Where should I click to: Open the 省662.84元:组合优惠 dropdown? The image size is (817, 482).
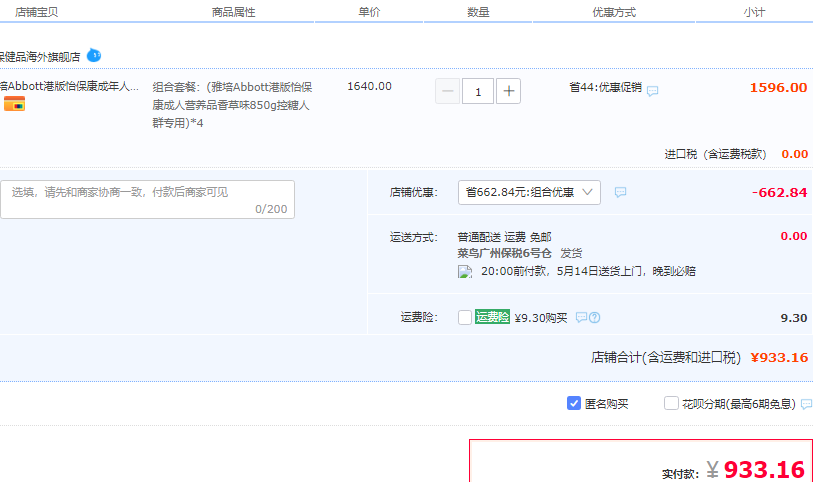(x=529, y=192)
